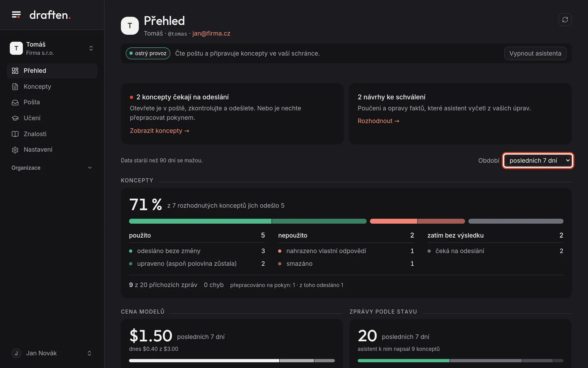Open the Tomáš workspace switcher chevrons
Image resolution: width=588 pixels, height=368 pixels.
91,48
